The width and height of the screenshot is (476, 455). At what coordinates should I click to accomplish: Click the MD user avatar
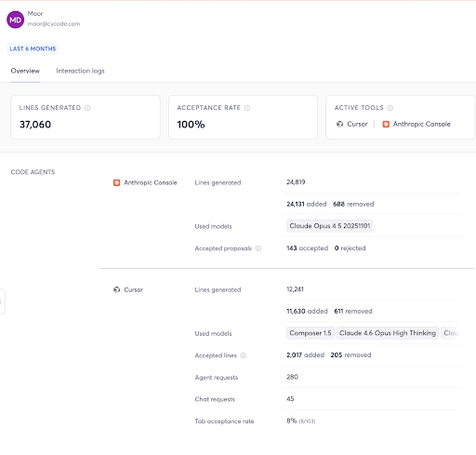coord(15,20)
